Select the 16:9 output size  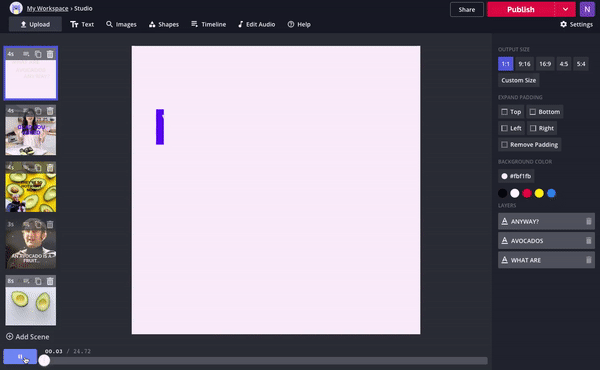[x=545, y=64]
